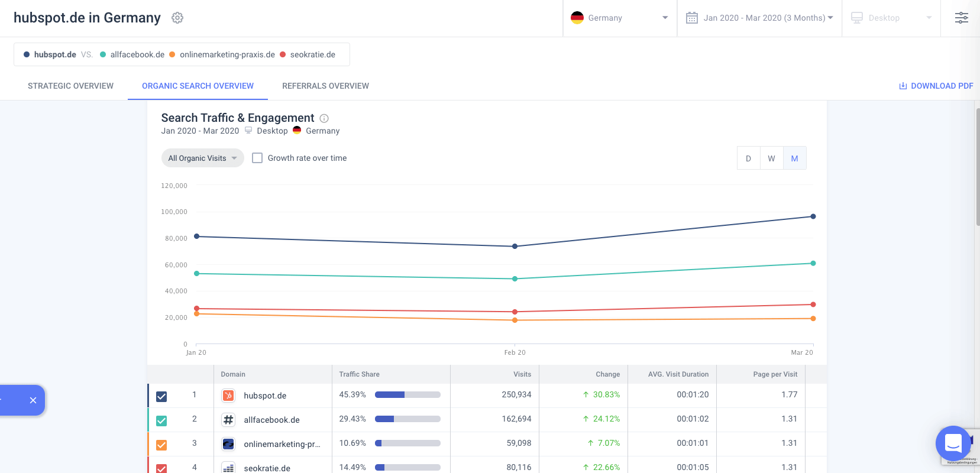
Task: Open allfacebook.de domain link in table
Action: pos(271,420)
